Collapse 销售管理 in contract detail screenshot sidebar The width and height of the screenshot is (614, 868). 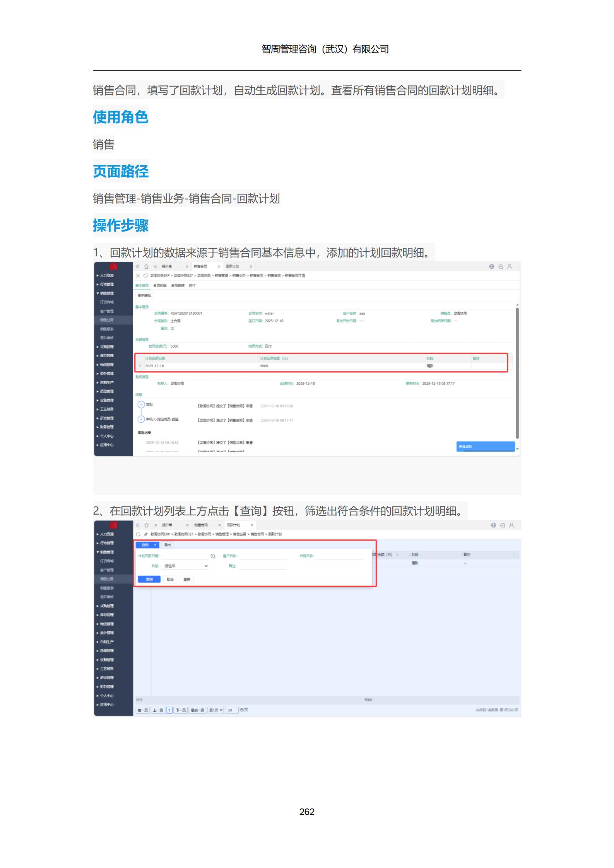[x=106, y=293]
